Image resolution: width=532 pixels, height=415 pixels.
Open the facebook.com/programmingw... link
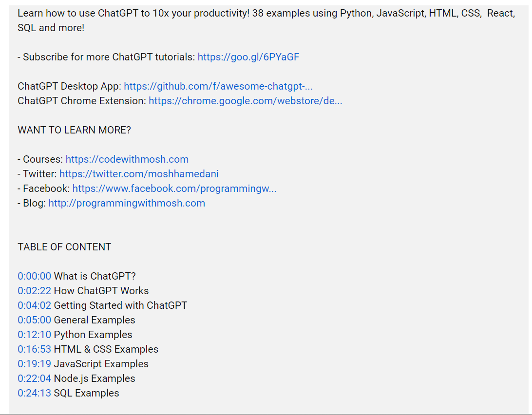(x=174, y=189)
